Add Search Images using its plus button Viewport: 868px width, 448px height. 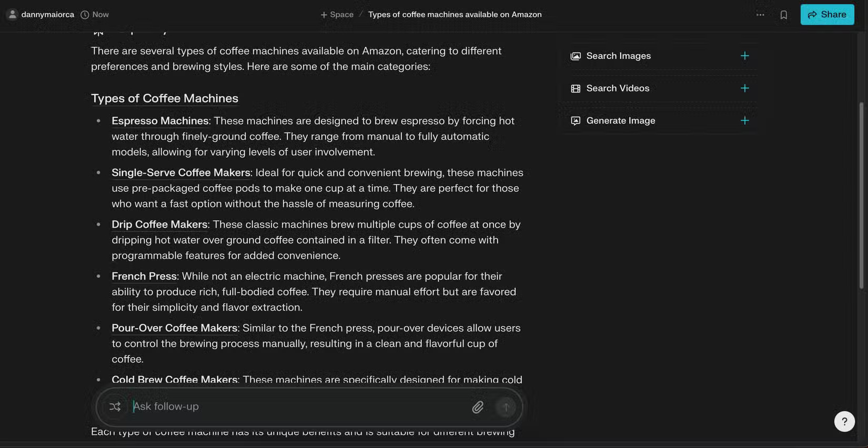tap(744, 55)
